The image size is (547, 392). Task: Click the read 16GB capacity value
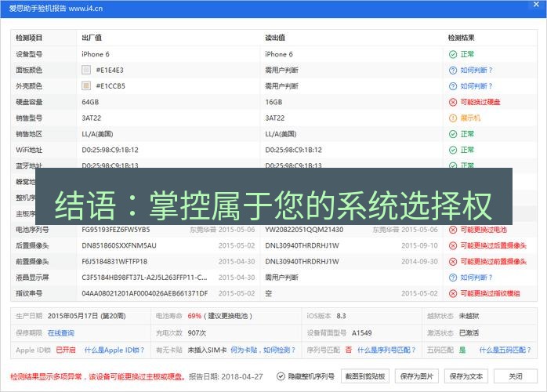coord(273,102)
